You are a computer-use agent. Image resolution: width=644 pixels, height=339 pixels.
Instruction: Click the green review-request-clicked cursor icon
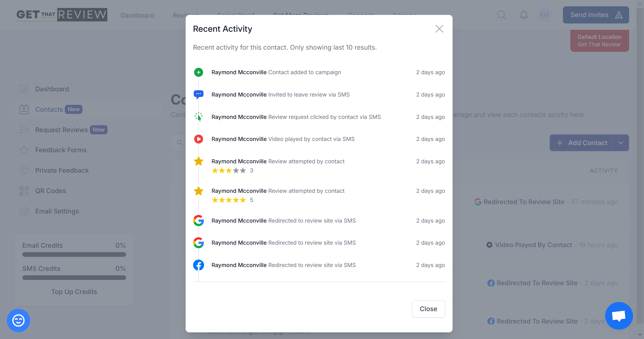pyautogui.click(x=199, y=117)
